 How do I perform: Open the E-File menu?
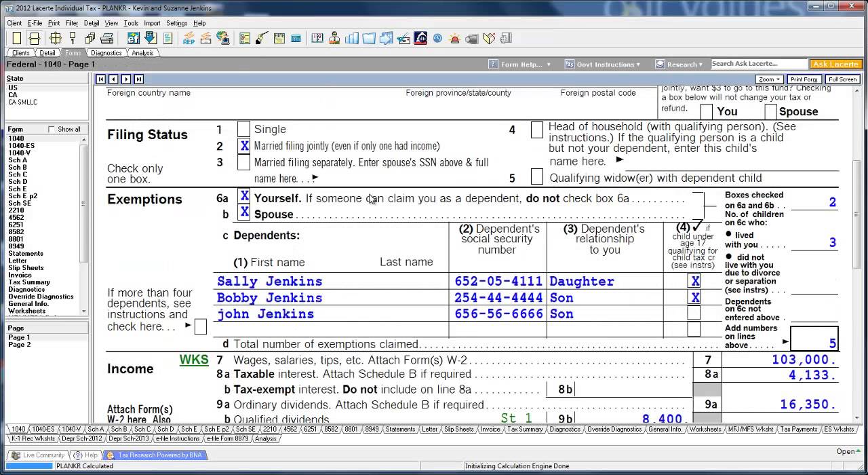35,23
